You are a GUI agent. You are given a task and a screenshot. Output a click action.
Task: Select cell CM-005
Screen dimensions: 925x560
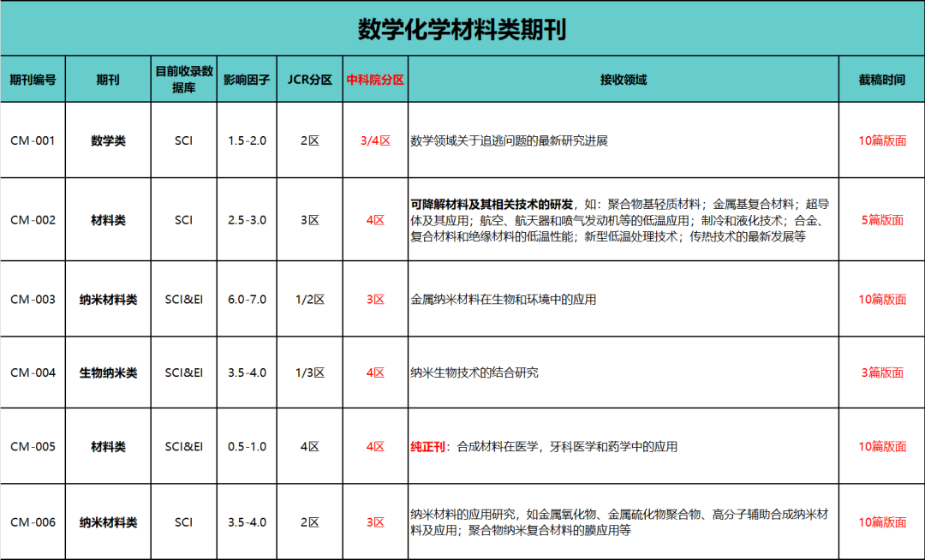click(33, 446)
